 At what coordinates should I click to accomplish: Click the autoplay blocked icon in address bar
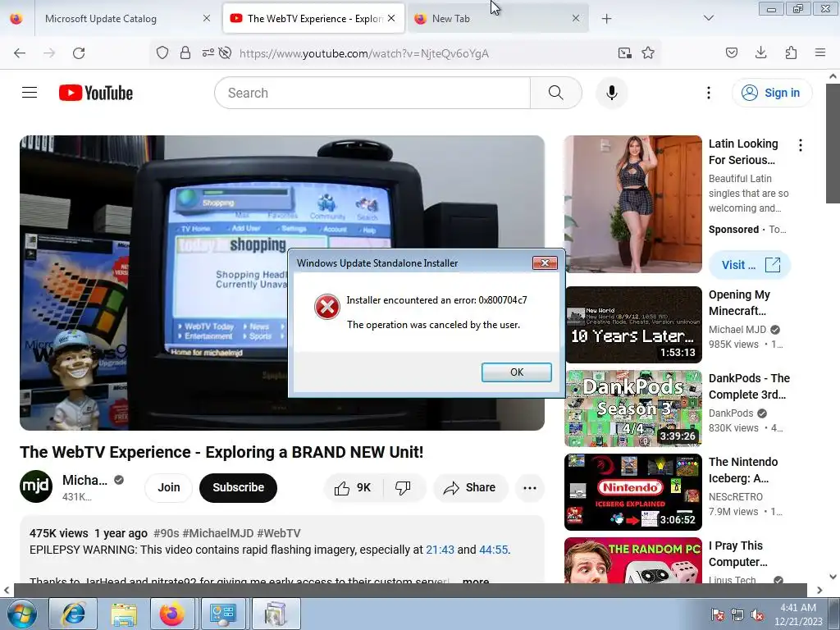(226, 52)
